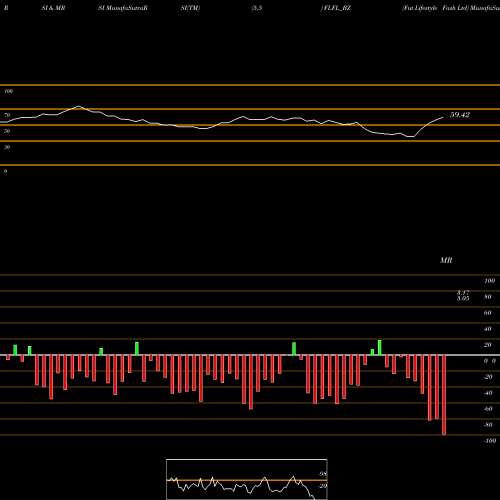Click the mini overview chart thumbnail at bottom
This screenshot has width=500, height=500.
point(247,479)
